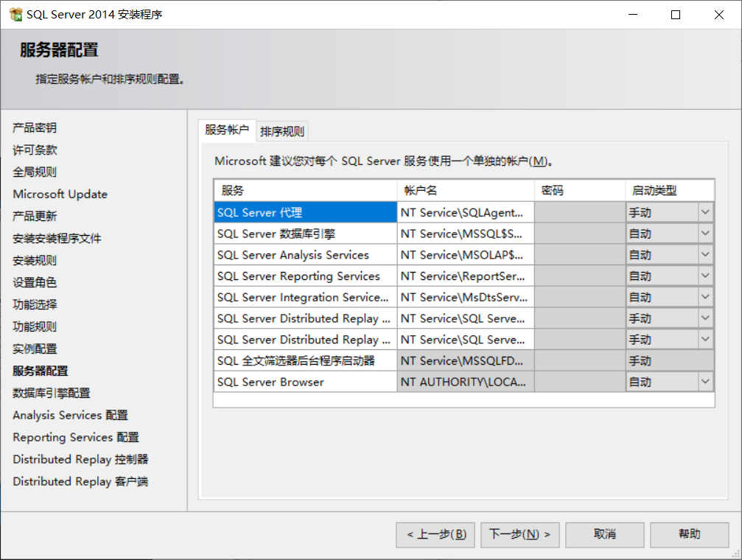The height and width of the screenshot is (560, 742).
Task: Open startup type dropdown for Integration Services
Action: [705, 297]
